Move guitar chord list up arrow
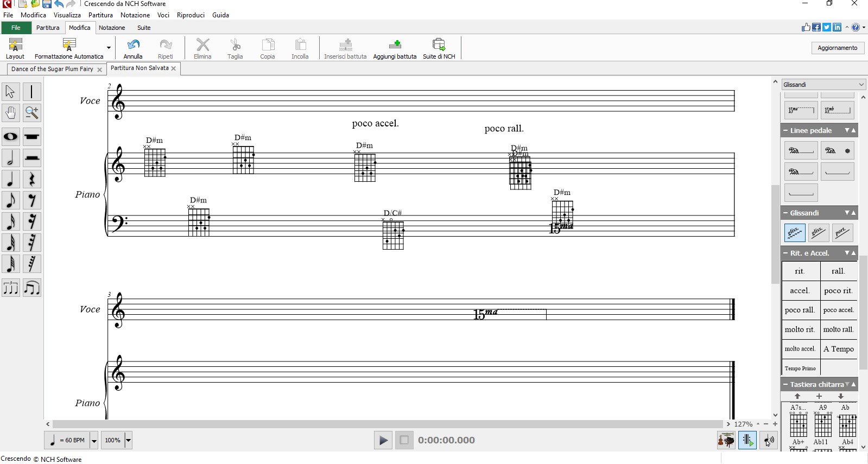Image resolution: width=868 pixels, height=464 pixels. tap(797, 396)
